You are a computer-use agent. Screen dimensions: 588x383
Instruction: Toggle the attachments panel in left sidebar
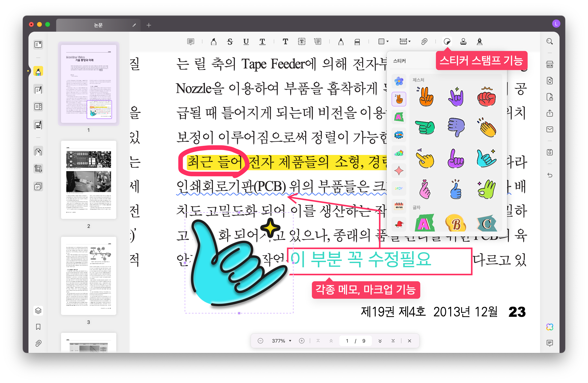[x=38, y=343]
